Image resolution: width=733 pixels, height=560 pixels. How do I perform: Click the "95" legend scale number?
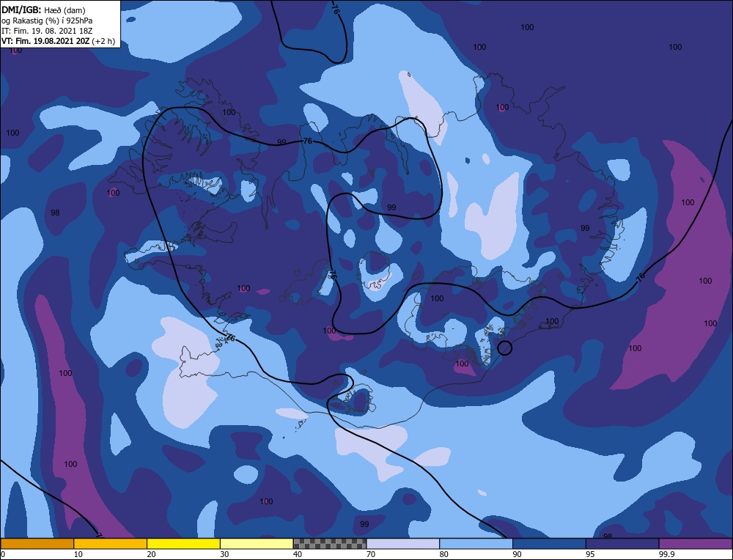click(x=590, y=554)
